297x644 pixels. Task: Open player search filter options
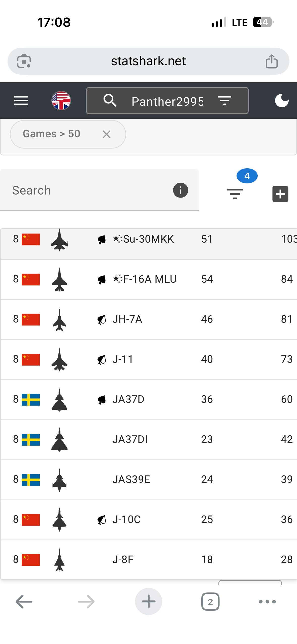(224, 101)
